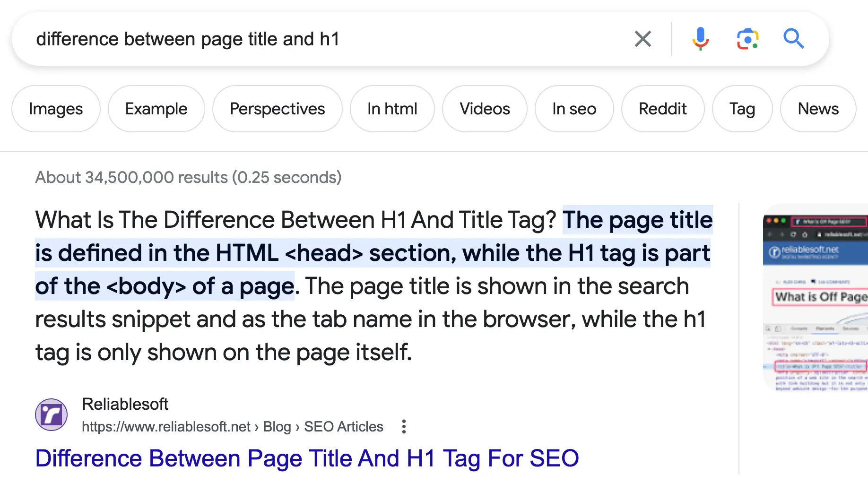Click the Reliablesoft site name
Viewport: 868px width, 500px height.
pos(125,404)
